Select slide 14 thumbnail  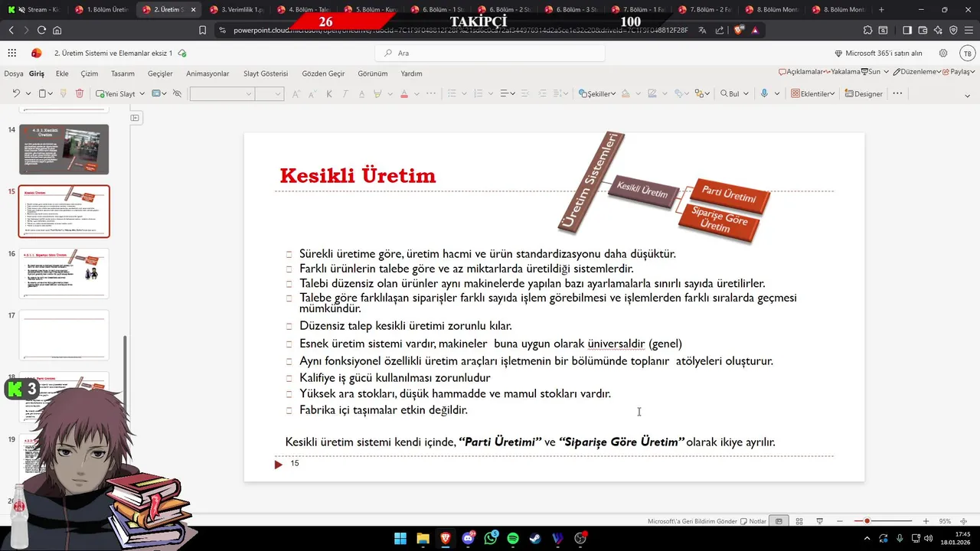click(64, 149)
